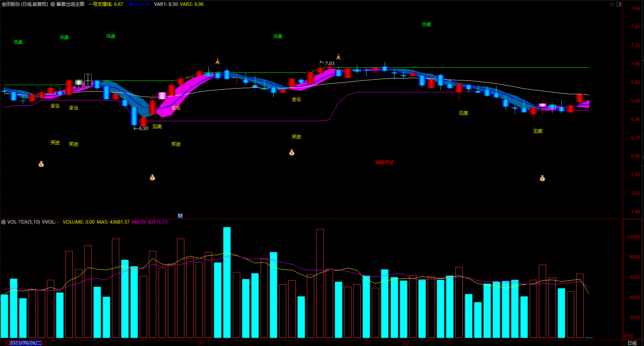Image resolution: width=644 pixels, height=346 pixels.
Task: Click the money bag icon below first 买进
Action: (41, 164)
